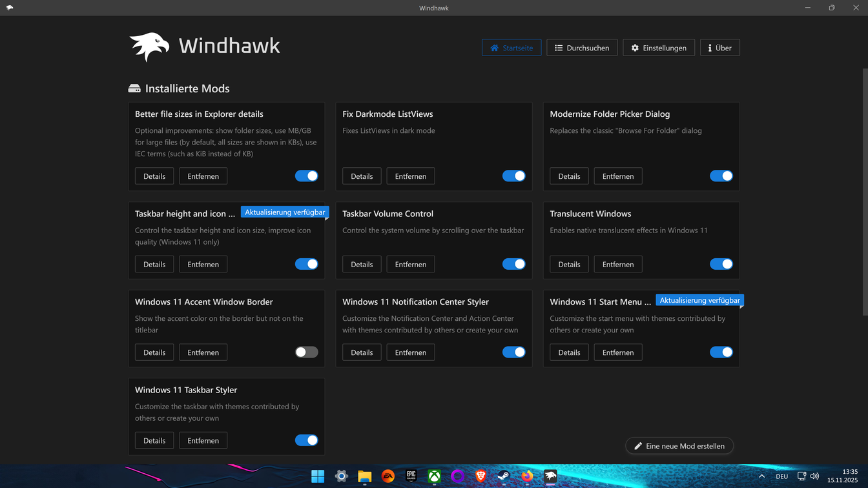The width and height of the screenshot is (868, 488).
Task: Open Steam from the taskbar
Action: [504, 476]
